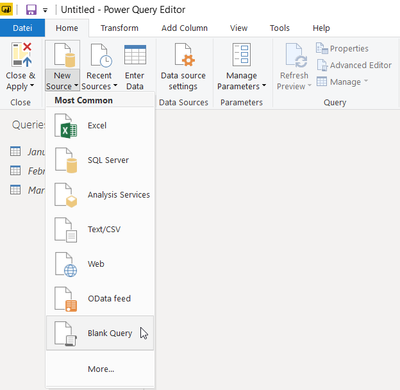
Task: Expand Recent Sources dropdown arrow
Action: pyautogui.click(x=115, y=86)
